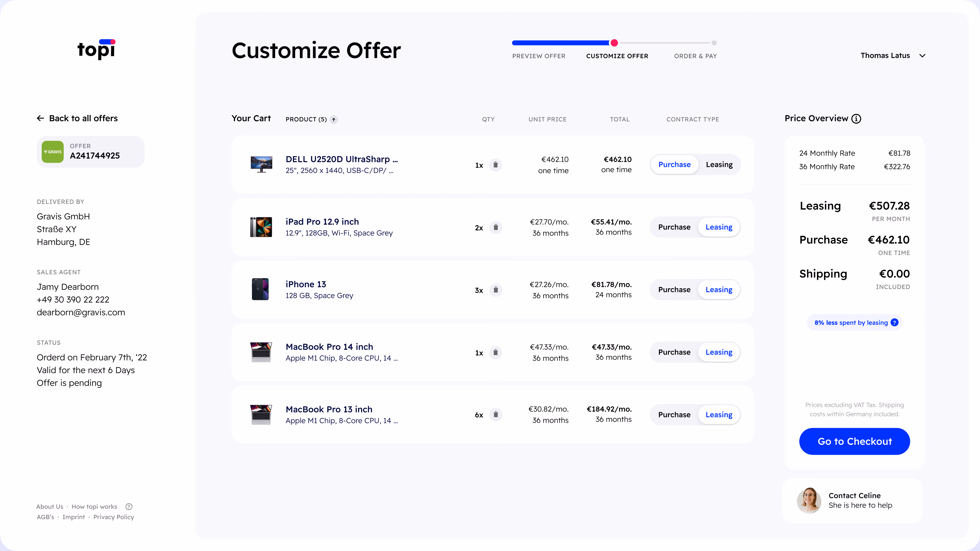Select Leasing for MacBook Pro 14 inch
The width and height of the screenshot is (980, 551).
tap(719, 353)
